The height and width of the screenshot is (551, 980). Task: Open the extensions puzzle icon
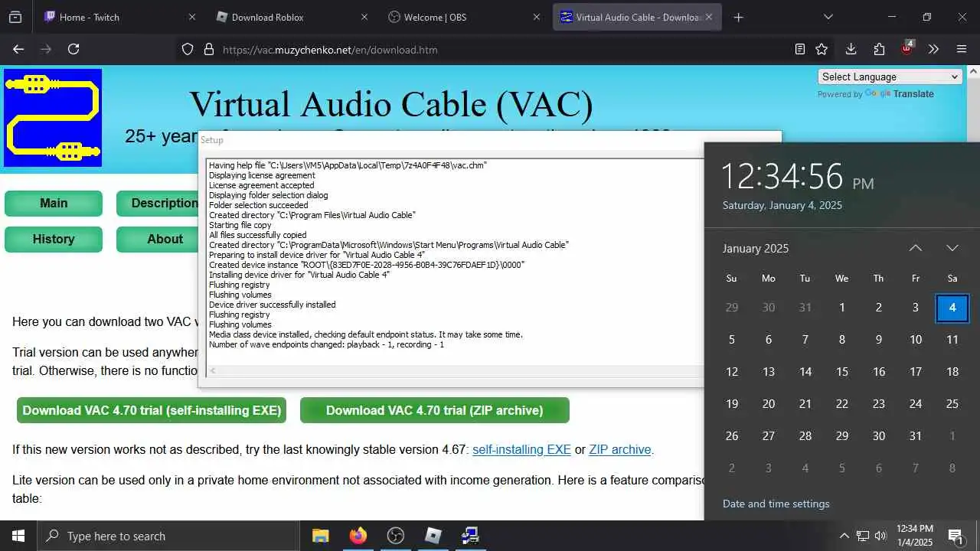(x=879, y=49)
